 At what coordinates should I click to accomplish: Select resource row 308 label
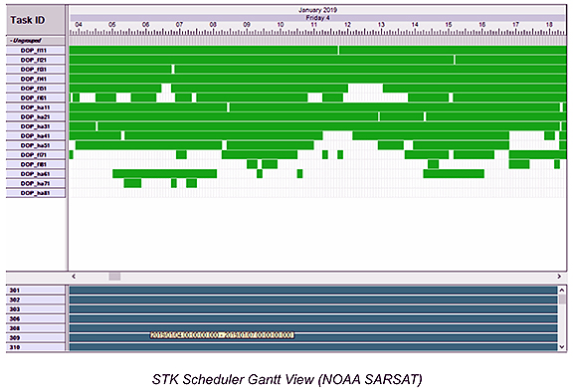36,328
